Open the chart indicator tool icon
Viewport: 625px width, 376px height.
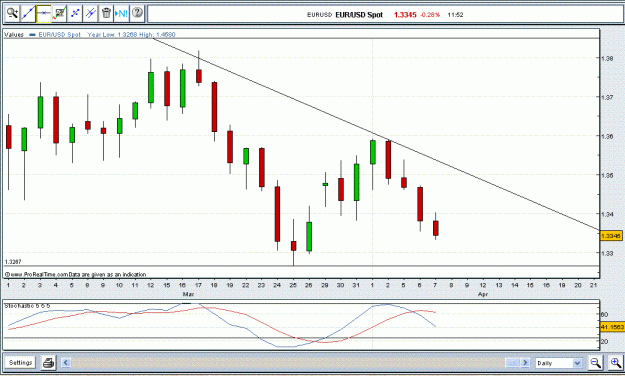point(59,14)
